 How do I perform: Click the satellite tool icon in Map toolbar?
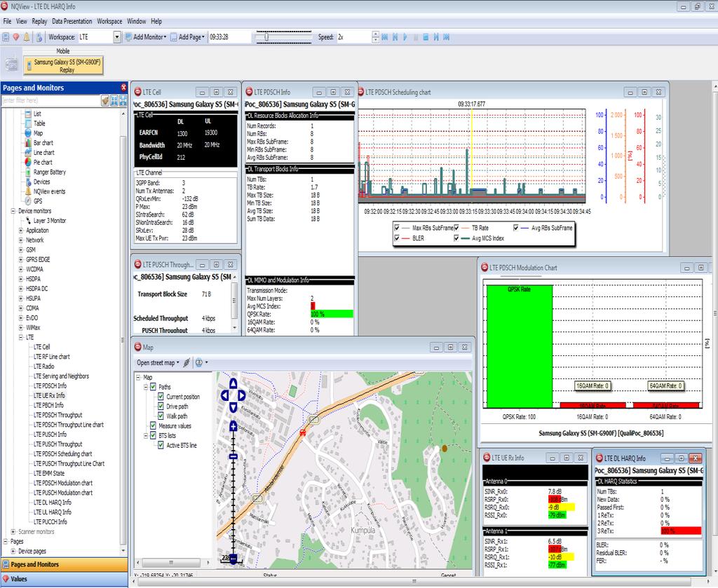(187, 363)
